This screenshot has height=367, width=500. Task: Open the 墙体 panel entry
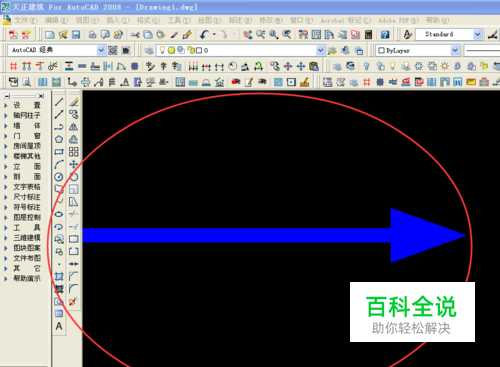point(27,126)
